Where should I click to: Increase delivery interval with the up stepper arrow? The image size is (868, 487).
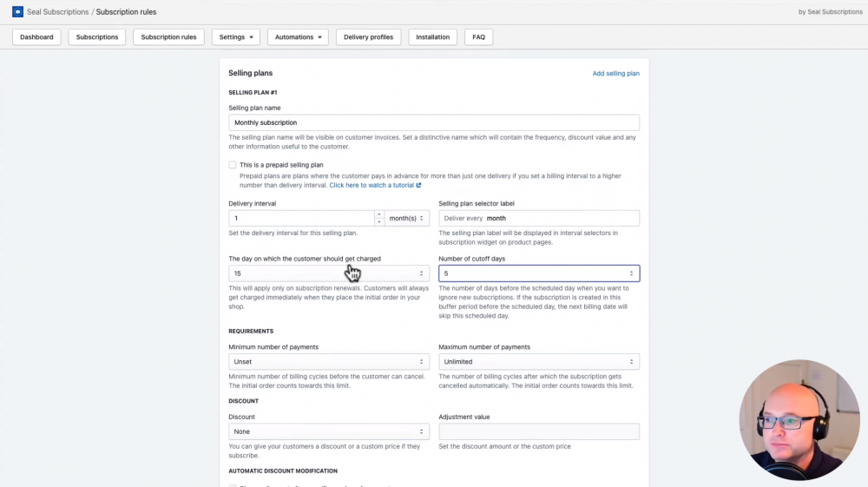[378, 214]
